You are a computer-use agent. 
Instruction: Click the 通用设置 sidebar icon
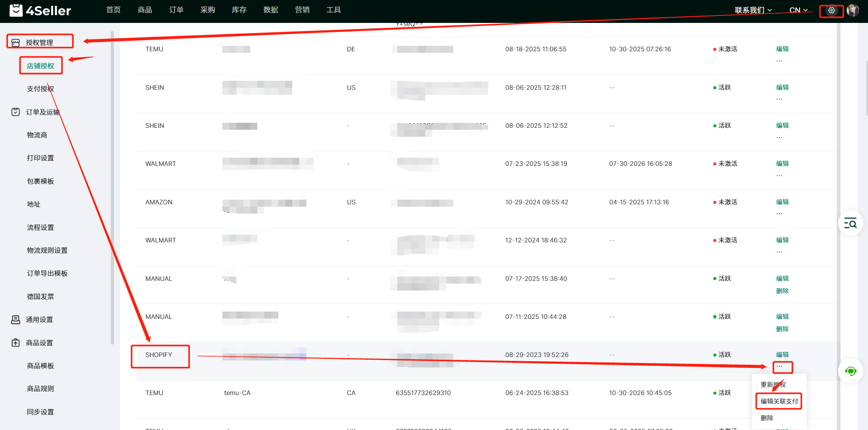[16, 319]
